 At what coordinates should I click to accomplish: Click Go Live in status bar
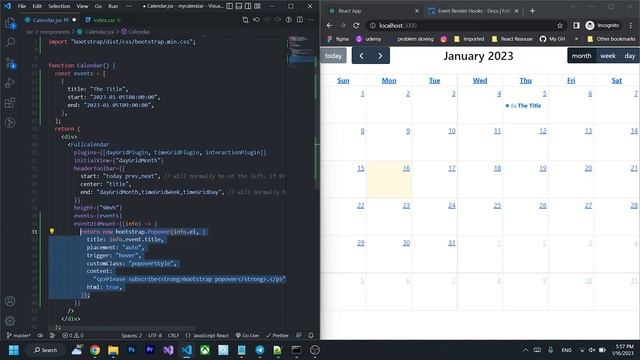(x=247, y=335)
